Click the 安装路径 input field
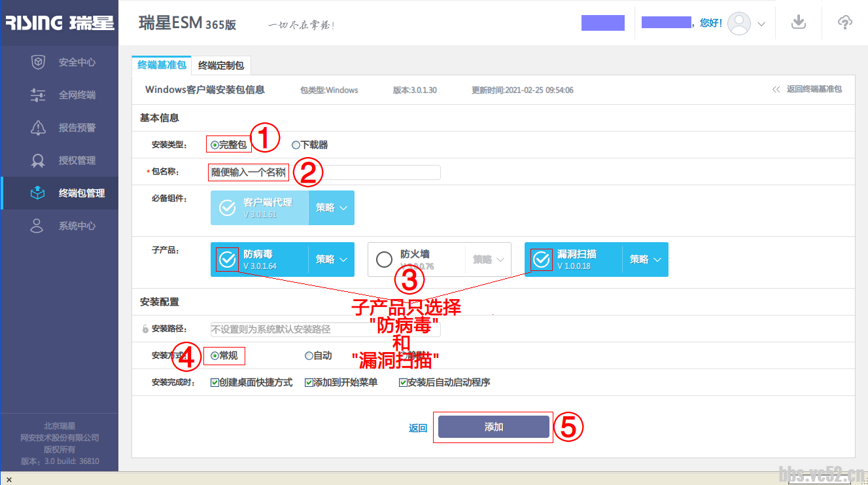868x485 pixels. 326,329
